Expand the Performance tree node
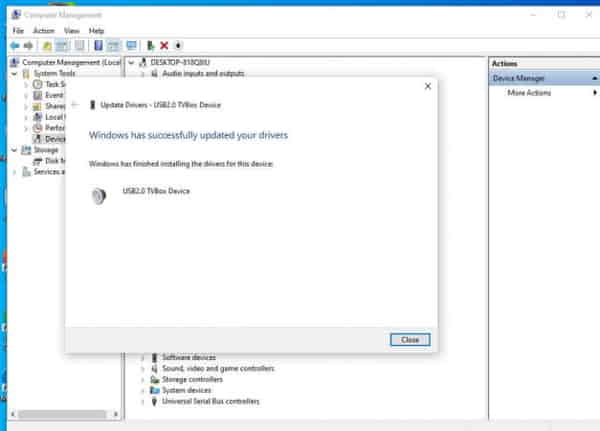The image size is (600, 431). [26, 128]
